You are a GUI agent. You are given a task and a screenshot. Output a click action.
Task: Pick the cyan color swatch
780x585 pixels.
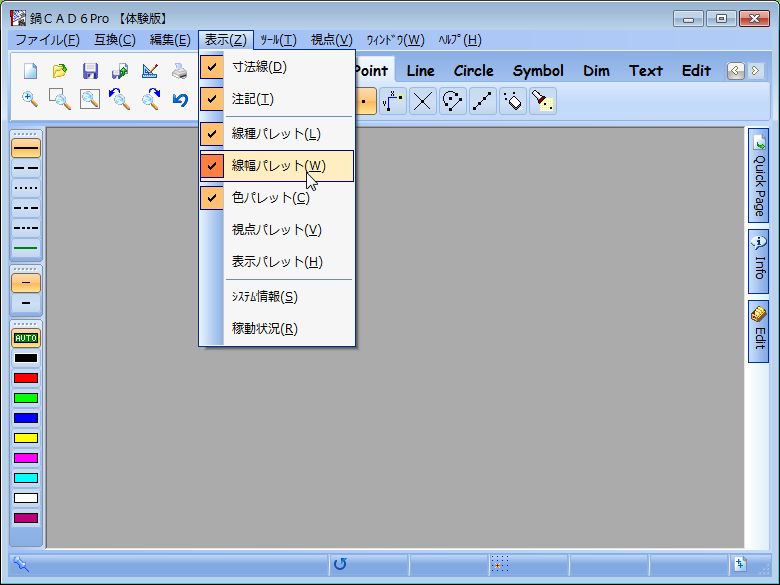(26, 478)
